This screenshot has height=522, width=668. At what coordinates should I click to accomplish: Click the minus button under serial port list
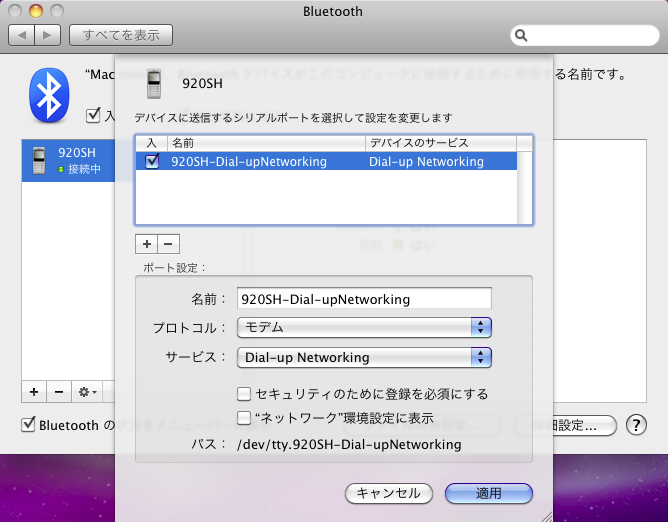[168, 243]
